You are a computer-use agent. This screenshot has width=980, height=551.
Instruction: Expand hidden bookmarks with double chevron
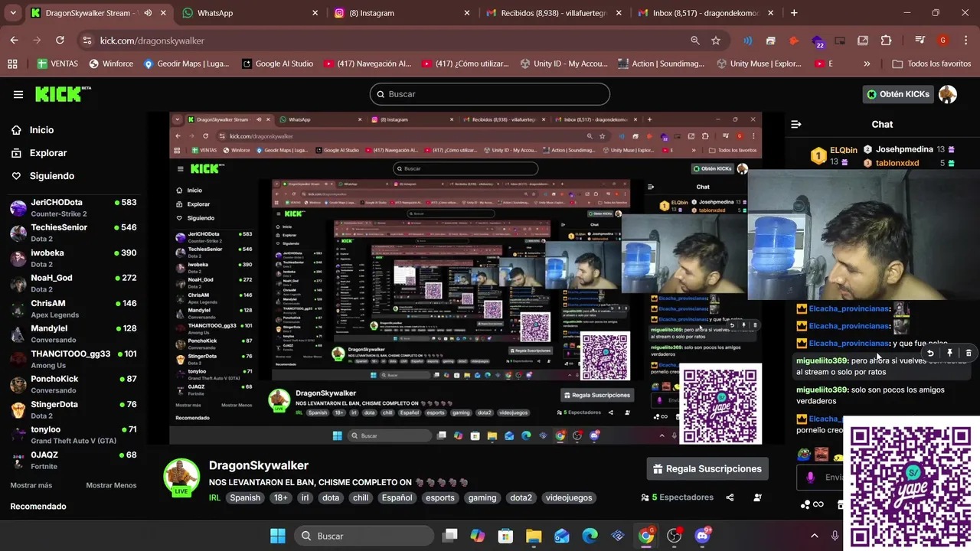pos(867,64)
